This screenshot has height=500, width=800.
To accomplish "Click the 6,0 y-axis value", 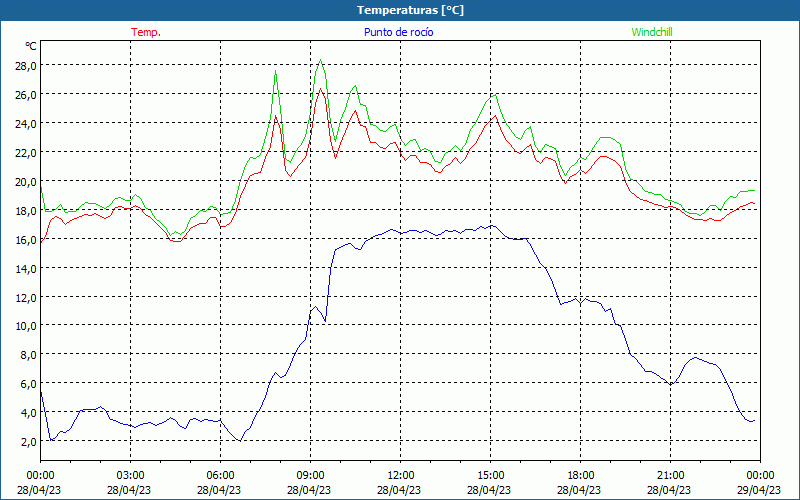I will point(28,384).
